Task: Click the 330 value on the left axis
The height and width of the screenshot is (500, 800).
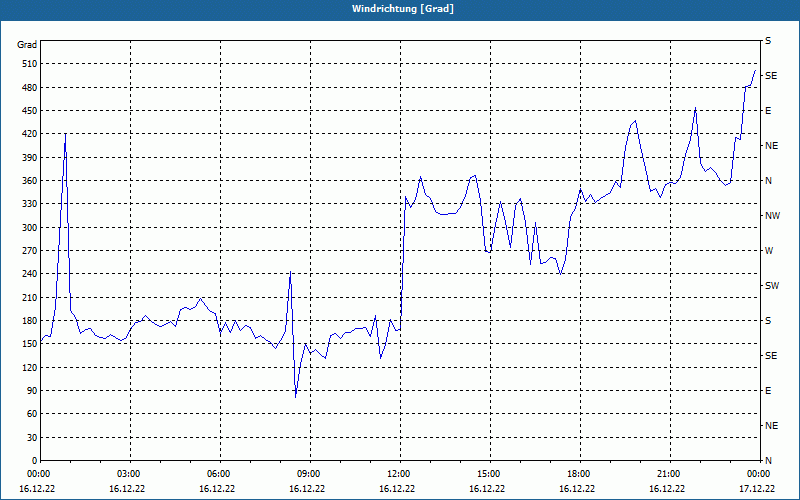Action: (29, 204)
